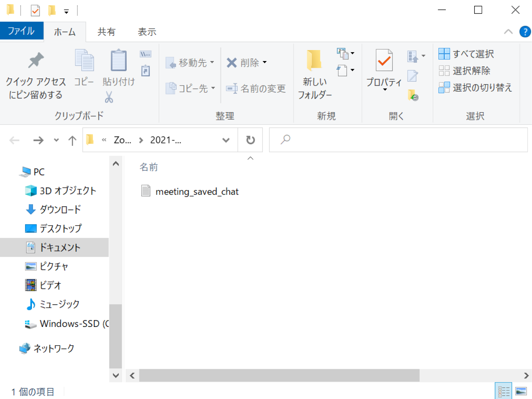Expand the address bar history dropdown

[226, 140]
